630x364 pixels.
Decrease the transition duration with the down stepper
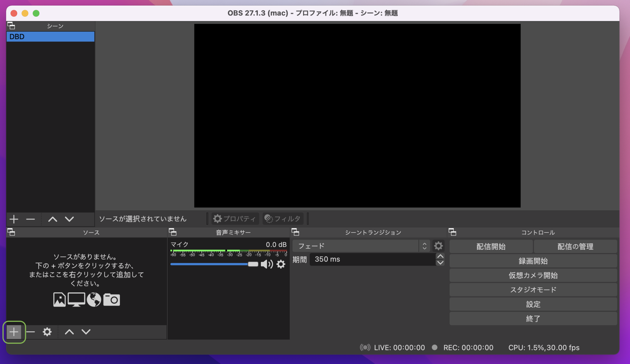[440, 263]
